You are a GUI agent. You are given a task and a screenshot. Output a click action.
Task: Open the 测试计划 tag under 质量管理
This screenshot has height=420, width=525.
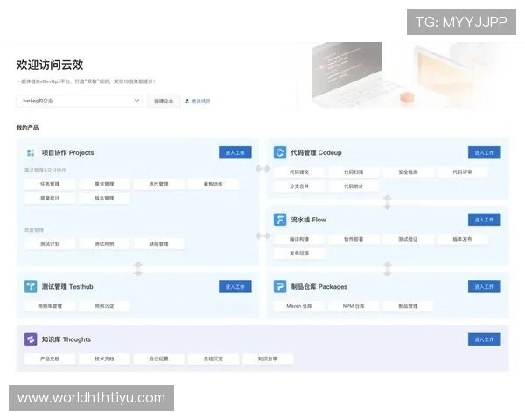point(50,244)
